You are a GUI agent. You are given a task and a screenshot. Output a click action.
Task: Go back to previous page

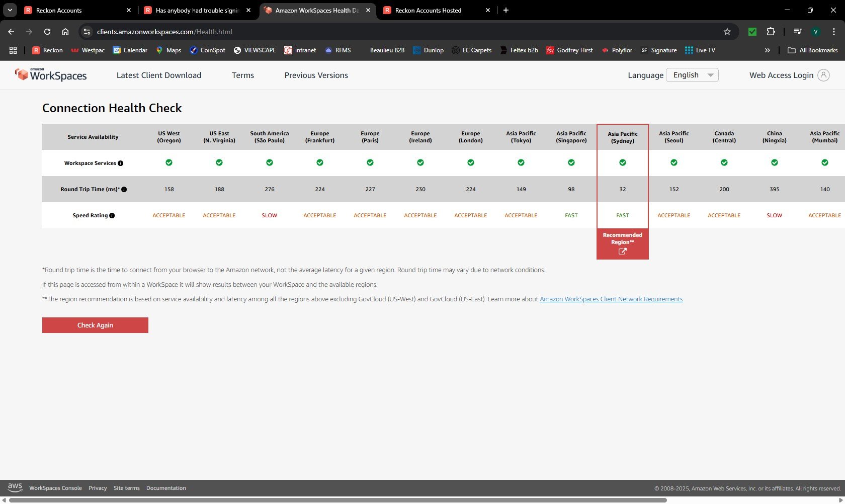click(11, 32)
